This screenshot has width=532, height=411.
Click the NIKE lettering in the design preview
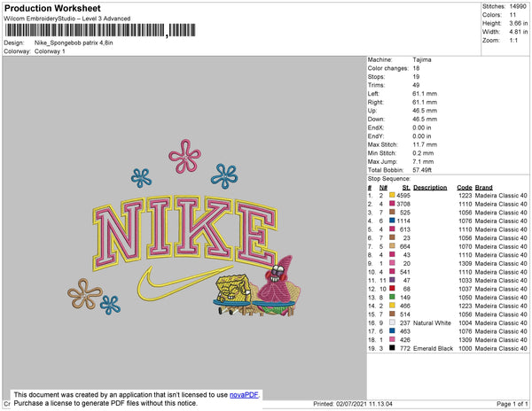pos(185,233)
